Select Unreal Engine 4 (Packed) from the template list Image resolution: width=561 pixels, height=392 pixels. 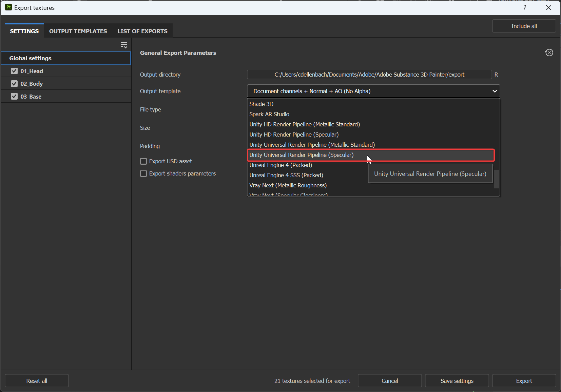click(x=280, y=165)
